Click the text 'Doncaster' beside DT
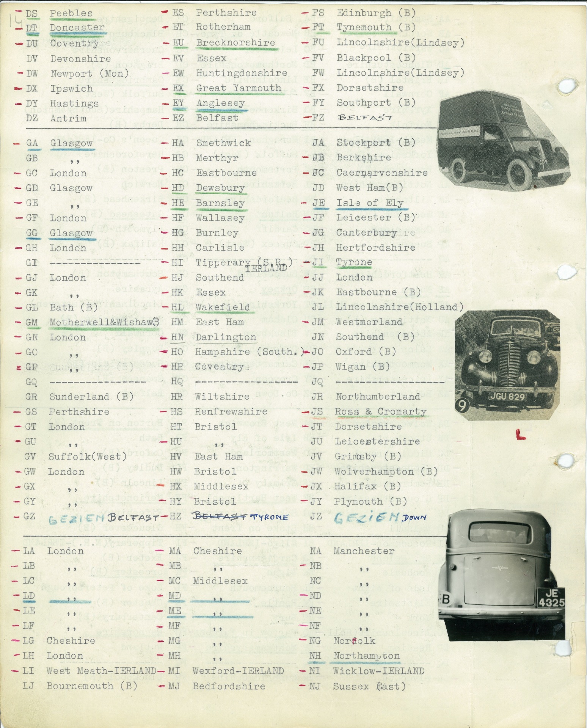587x728 pixels. pyautogui.click(x=77, y=28)
